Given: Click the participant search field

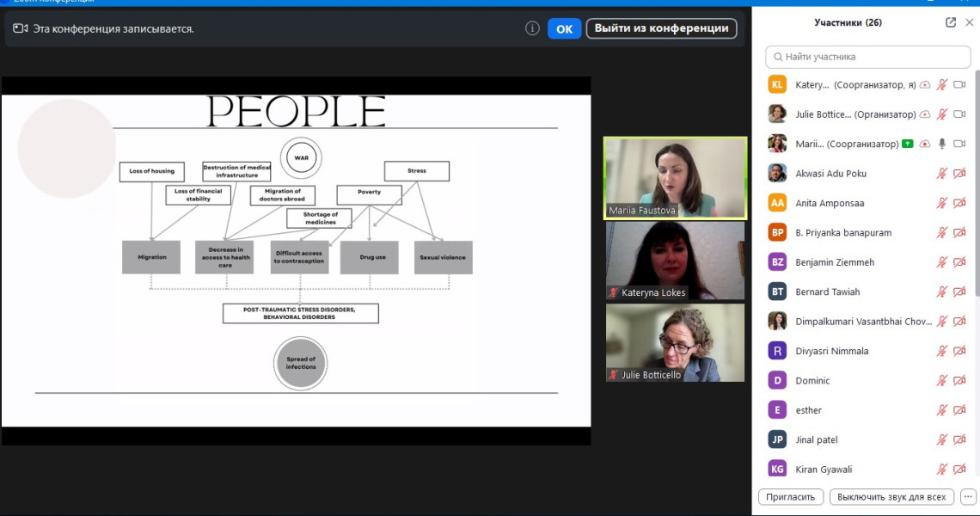Looking at the screenshot, I should click(x=867, y=57).
